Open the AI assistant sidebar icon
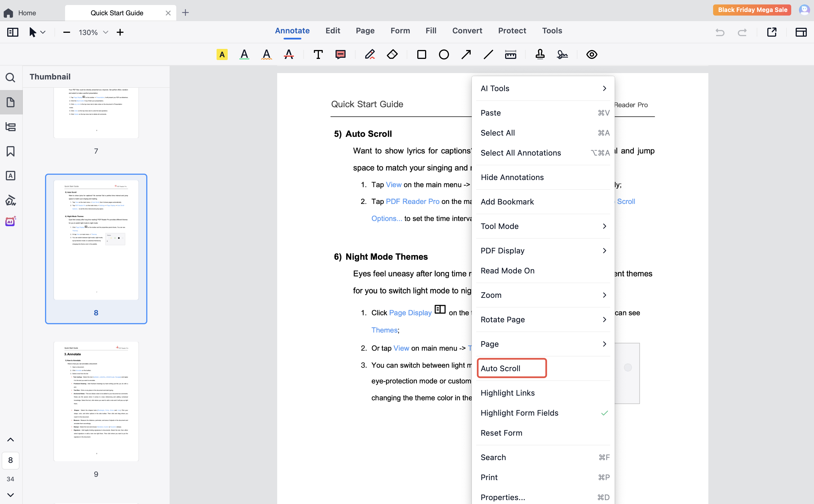The height and width of the screenshot is (504, 814). click(x=11, y=221)
